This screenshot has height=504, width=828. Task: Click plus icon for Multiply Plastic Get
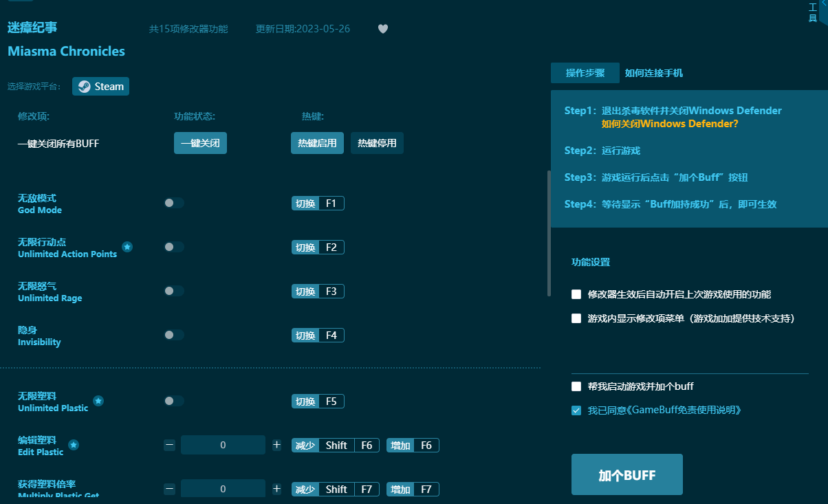pos(276,489)
